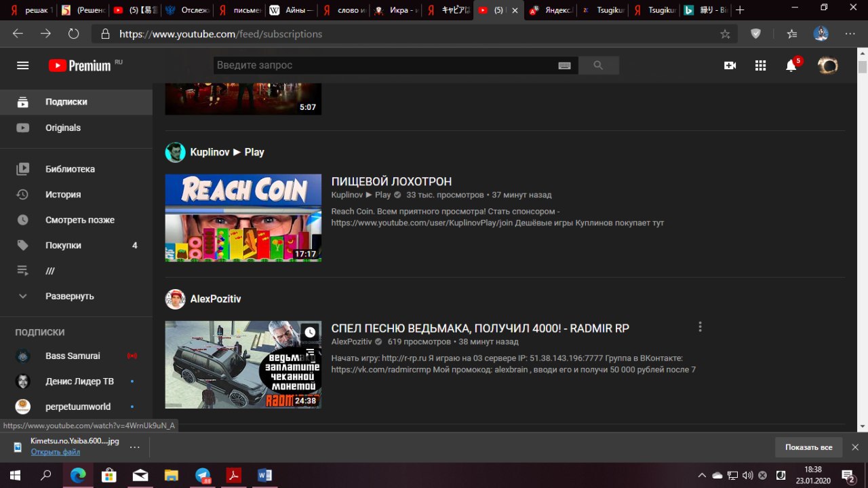The image size is (868, 488).
Task: Open the create video camera icon
Action: click(730, 65)
